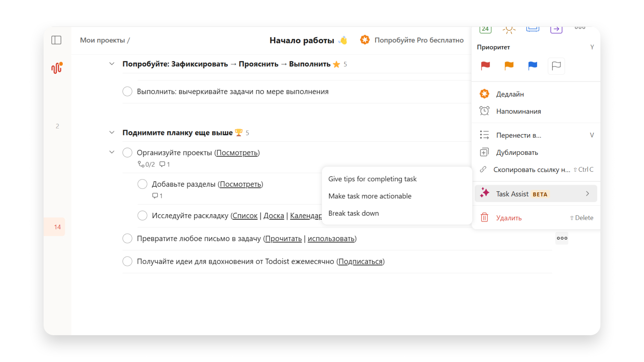Collapse the 'Поднимите планку еще выше' section
The image size is (644, 362).
pos(112,132)
